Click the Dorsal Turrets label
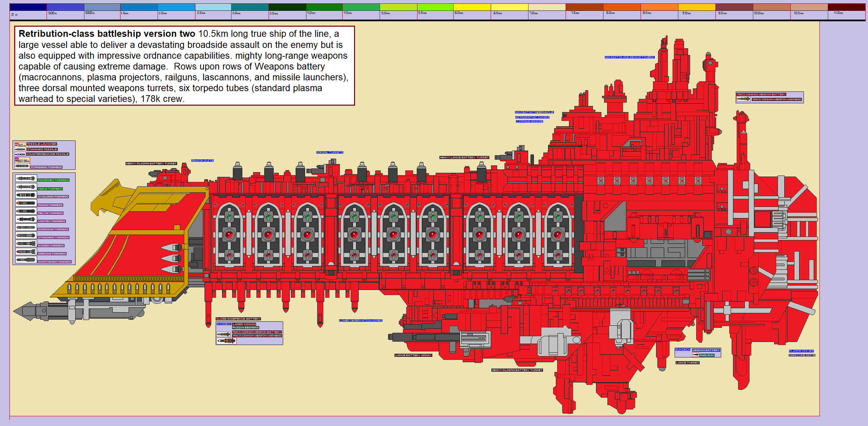Screen dimensions: 868x426 (x=329, y=153)
